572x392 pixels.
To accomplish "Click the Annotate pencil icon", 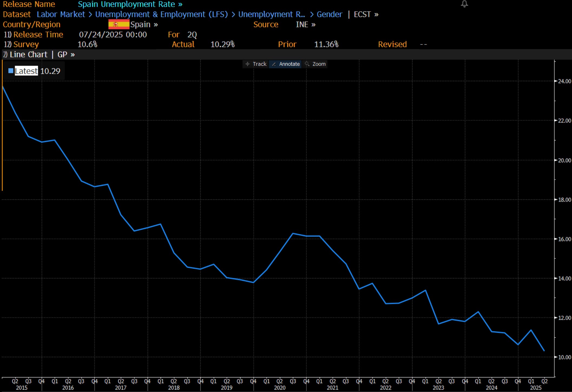I will (274, 64).
